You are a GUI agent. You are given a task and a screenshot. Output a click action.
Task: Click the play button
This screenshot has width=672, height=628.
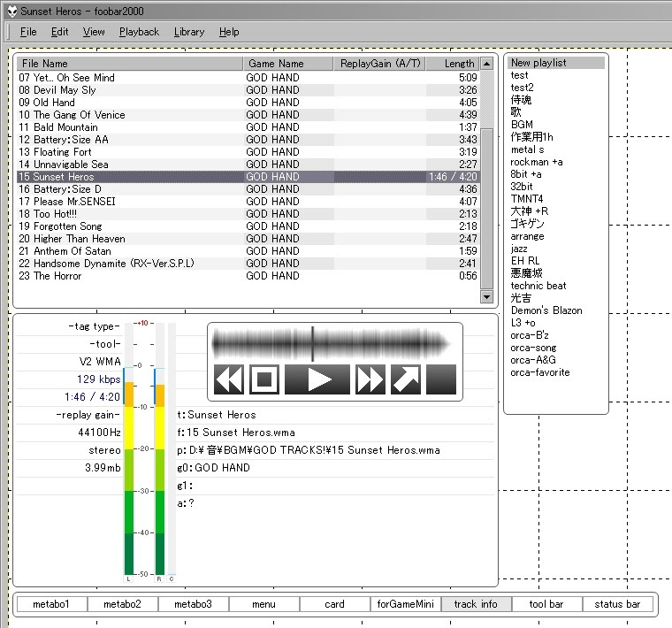[317, 379]
